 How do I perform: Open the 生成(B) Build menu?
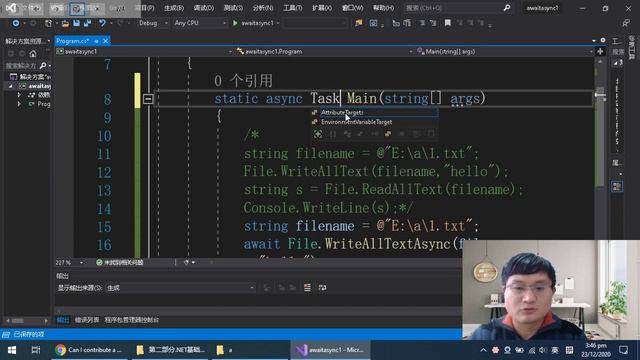174,8
